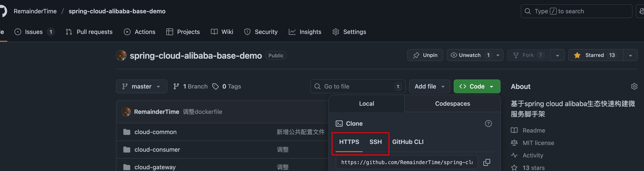Click the Fork button
Image resolution: width=644 pixels, height=171 pixels.
529,55
